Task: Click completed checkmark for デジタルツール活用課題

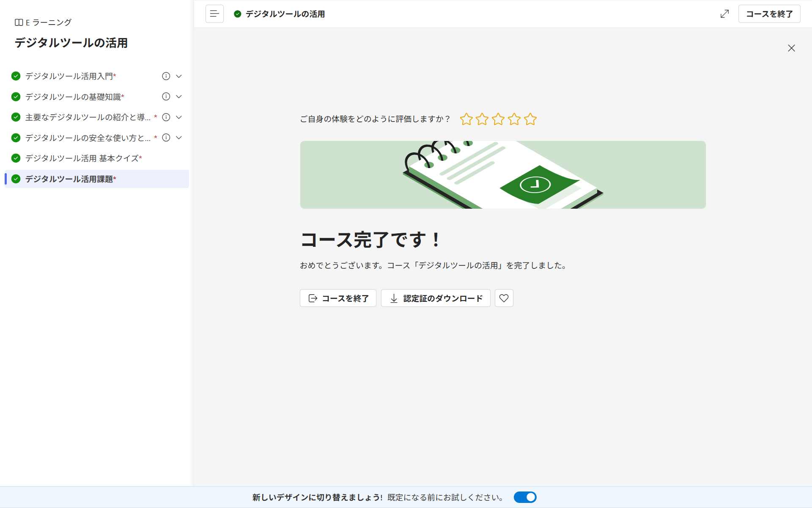Action: [x=16, y=179]
